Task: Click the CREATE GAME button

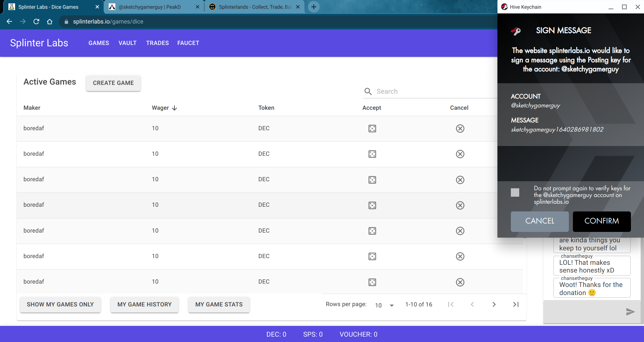Action: click(x=113, y=83)
